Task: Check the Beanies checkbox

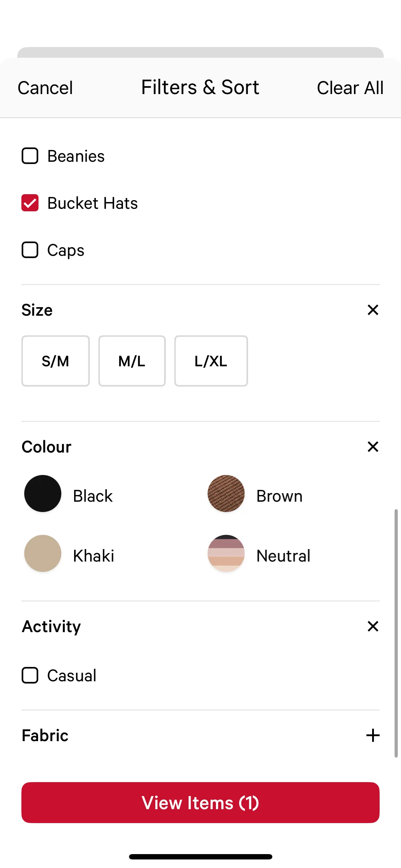Action: 30,156
